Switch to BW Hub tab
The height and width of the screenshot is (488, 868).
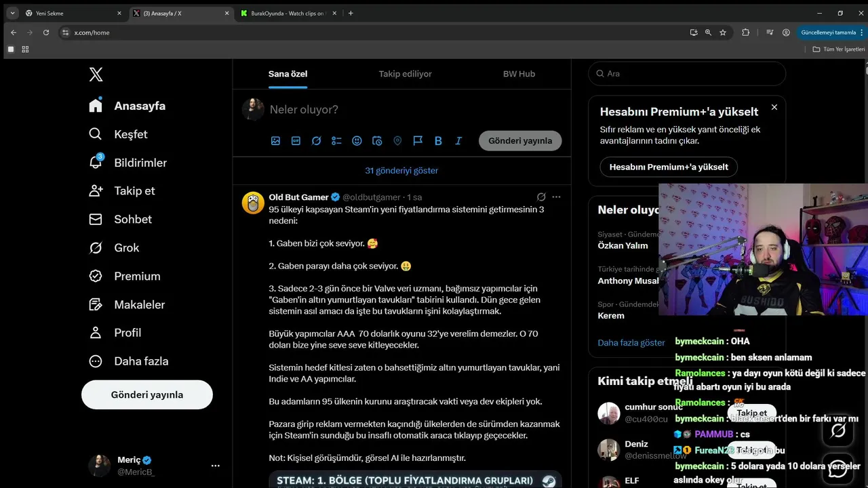pyautogui.click(x=519, y=74)
